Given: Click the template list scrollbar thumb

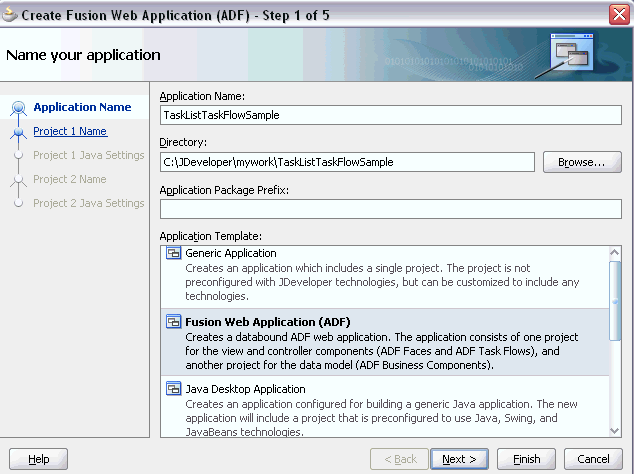Looking at the screenshot, I should click(615, 301).
